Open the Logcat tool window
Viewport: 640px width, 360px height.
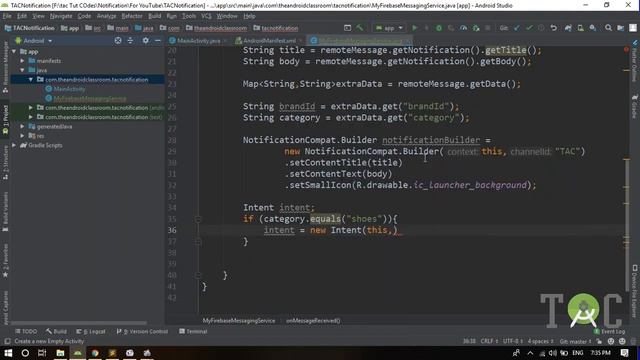pyautogui.click(x=91, y=331)
